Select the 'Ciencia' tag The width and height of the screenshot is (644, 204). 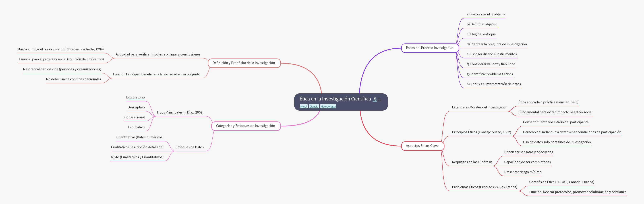tap(314, 106)
